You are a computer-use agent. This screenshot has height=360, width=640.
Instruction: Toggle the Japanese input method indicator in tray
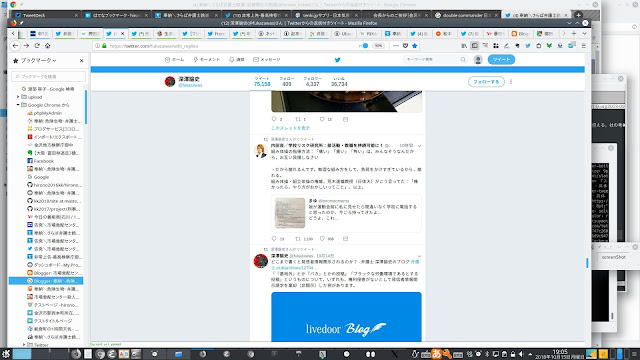point(436,354)
